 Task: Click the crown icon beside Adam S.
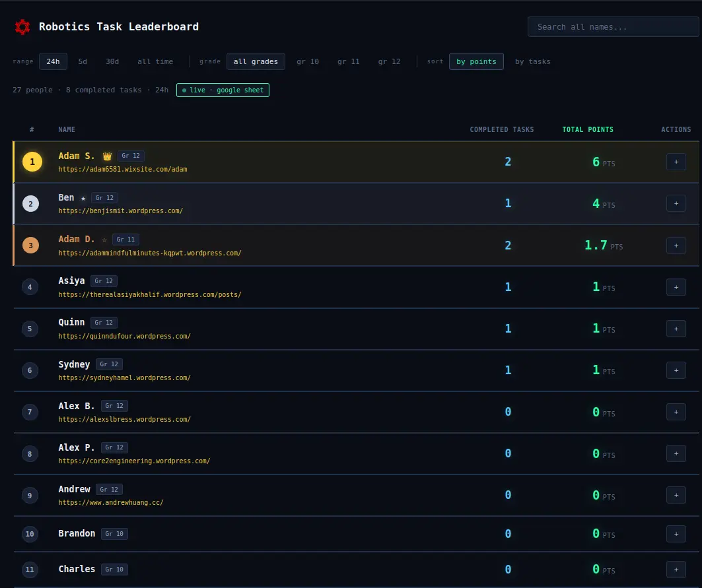pos(107,156)
